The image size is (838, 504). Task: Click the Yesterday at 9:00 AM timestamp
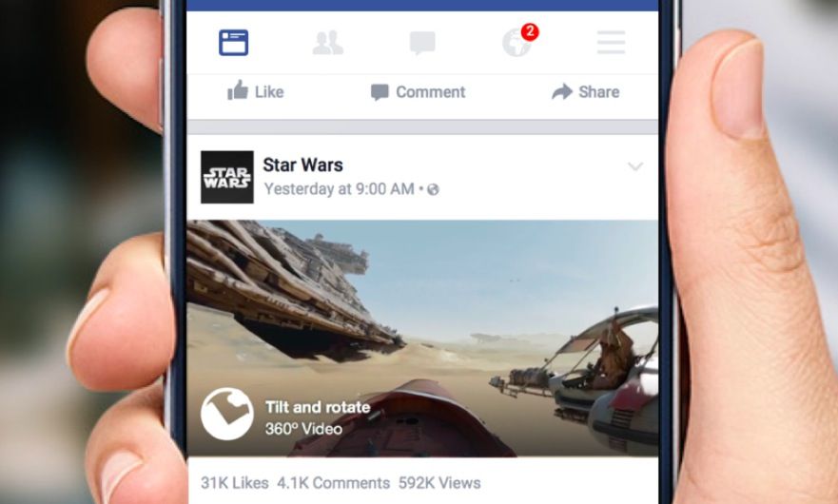[x=340, y=189]
